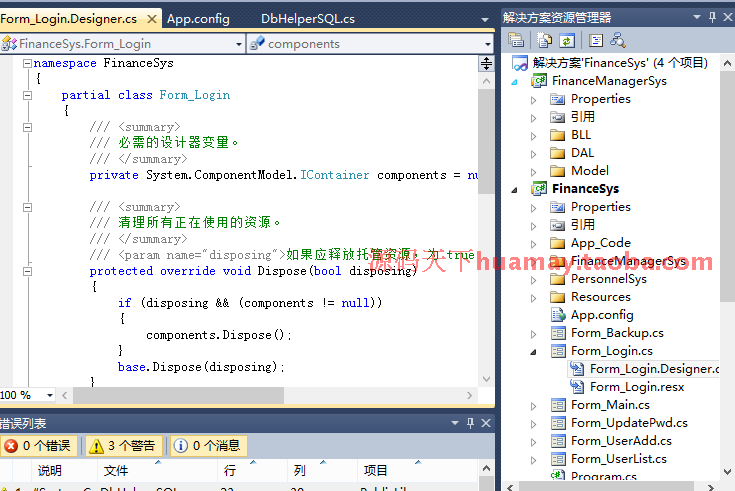
Task: Expand the BLL folder
Action: (533, 136)
